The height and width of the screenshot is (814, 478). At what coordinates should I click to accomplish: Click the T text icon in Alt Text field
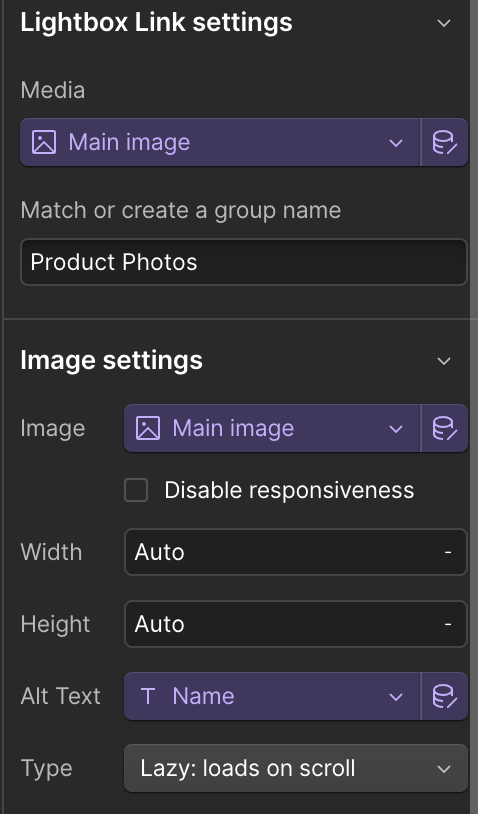click(147, 696)
